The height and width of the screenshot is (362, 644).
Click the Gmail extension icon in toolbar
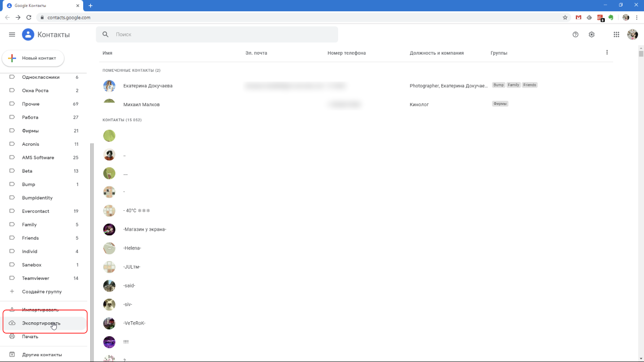[x=579, y=17]
